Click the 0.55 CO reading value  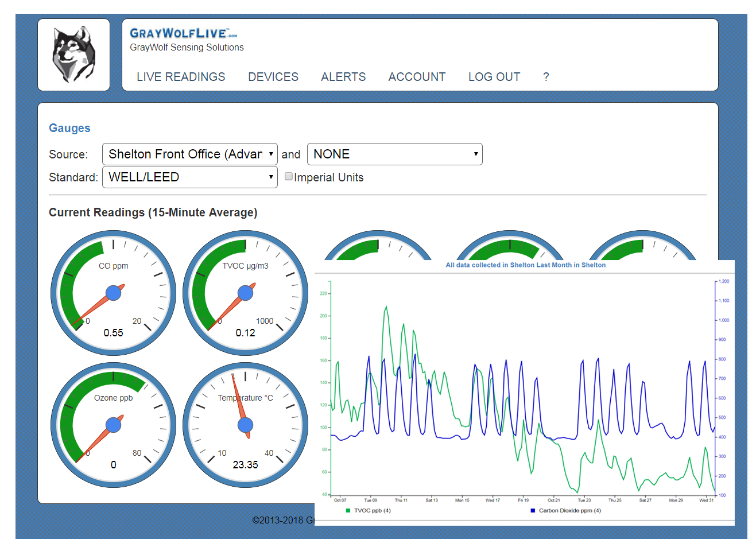tap(114, 333)
